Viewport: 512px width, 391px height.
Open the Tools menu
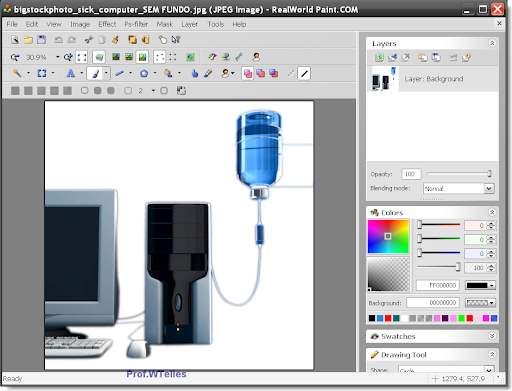(x=216, y=24)
